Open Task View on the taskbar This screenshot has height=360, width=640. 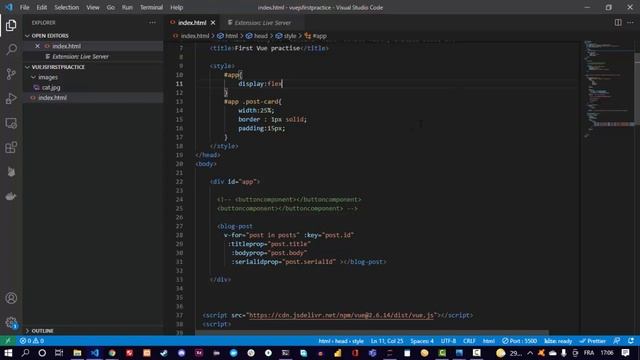click(x=59, y=353)
